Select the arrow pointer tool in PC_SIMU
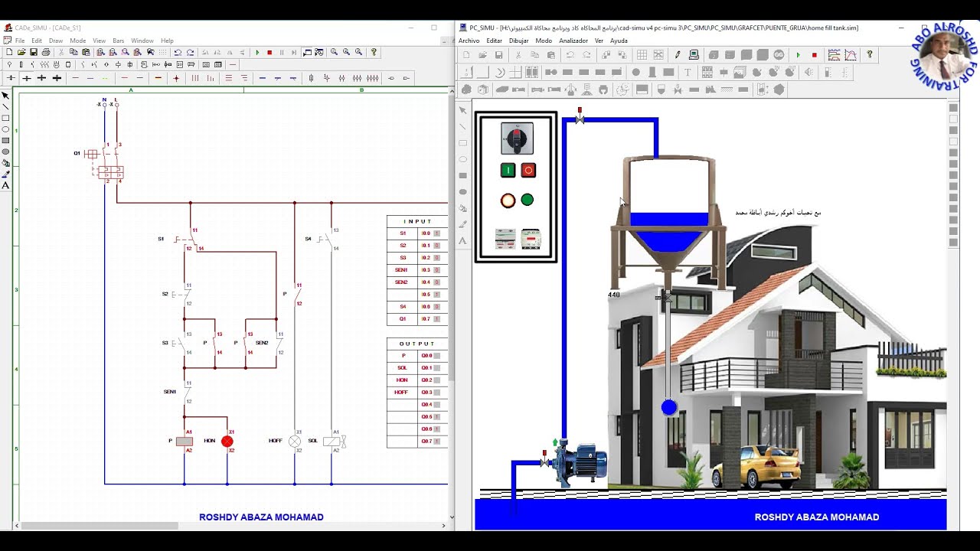 [462, 110]
